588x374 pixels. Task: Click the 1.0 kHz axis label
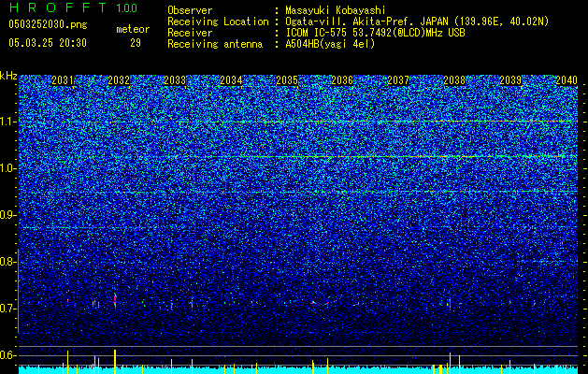click(x=8, y=168)
